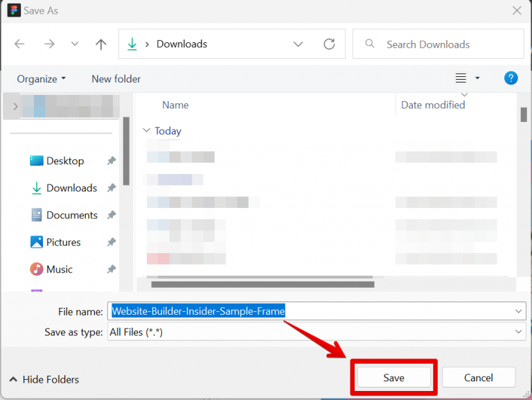Open the Organize menu
The width and height of the screenshot is (532, 400).
pyautogui.click(x=41, y=79)
